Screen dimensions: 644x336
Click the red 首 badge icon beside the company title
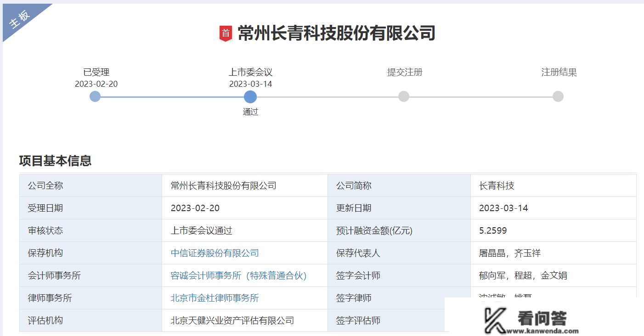(x=226, y=34)
